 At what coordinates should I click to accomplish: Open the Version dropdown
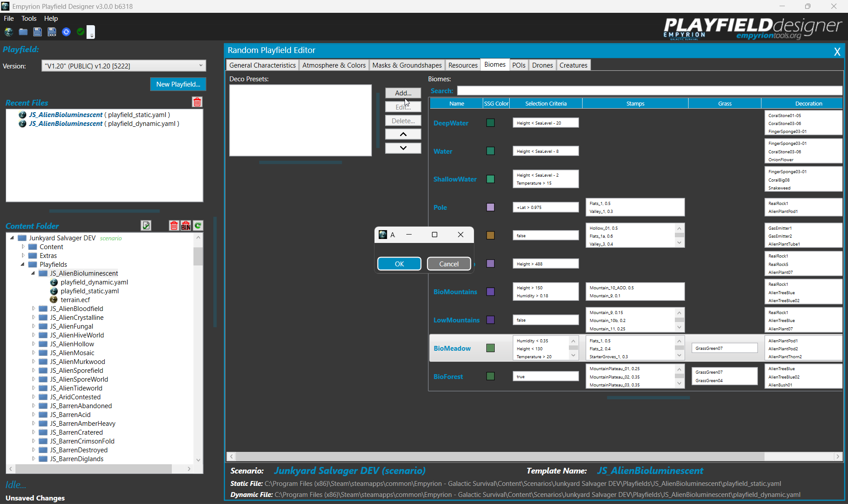coord(201,65)
